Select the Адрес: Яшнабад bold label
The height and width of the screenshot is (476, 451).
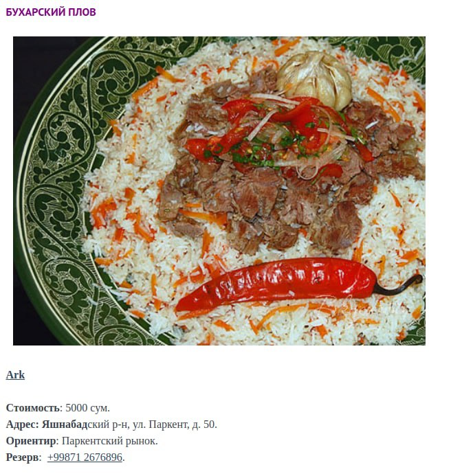47,424
